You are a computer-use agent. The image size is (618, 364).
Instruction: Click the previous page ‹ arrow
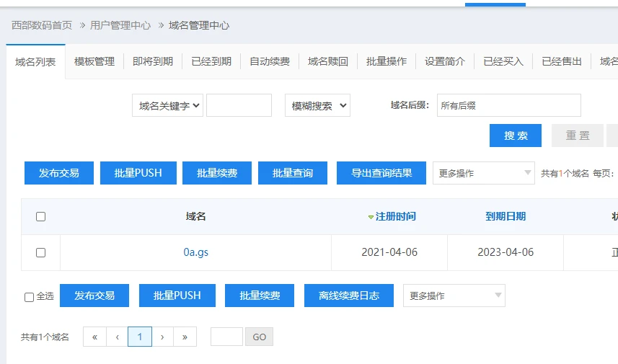pyautogui.click(x=117, y=337)
